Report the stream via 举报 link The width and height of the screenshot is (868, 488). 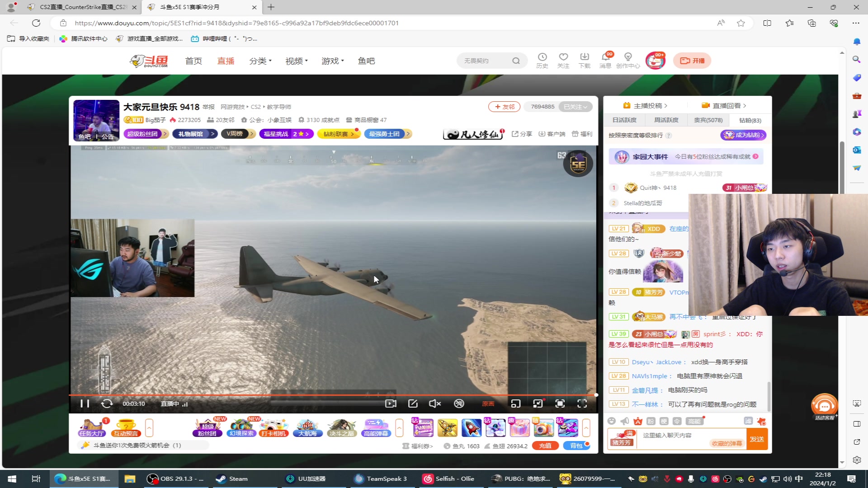click(x=208, y=107)
